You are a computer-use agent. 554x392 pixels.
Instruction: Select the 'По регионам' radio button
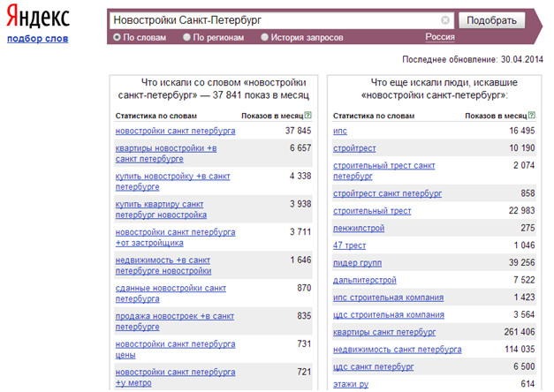tap(186, 37)
